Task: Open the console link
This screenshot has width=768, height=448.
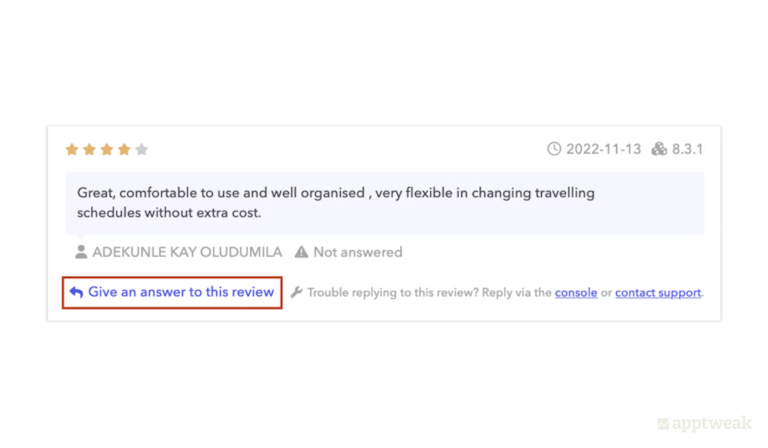Action: tap(576, 293)
